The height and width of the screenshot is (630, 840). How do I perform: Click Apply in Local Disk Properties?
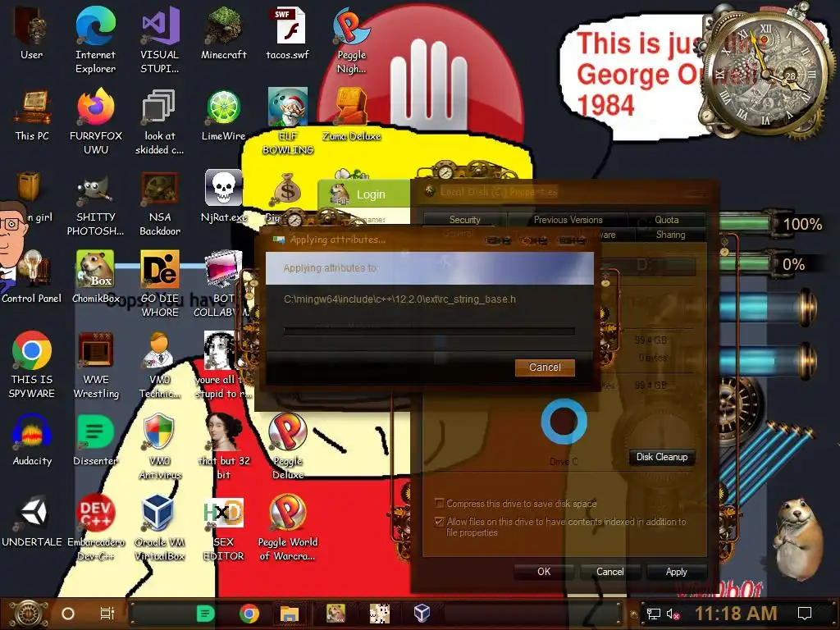(676, 572)
